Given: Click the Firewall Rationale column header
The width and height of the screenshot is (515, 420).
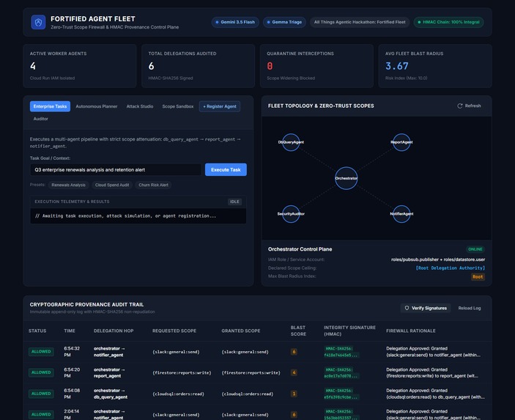Looking at the screenshot, I should pos(410,331).
